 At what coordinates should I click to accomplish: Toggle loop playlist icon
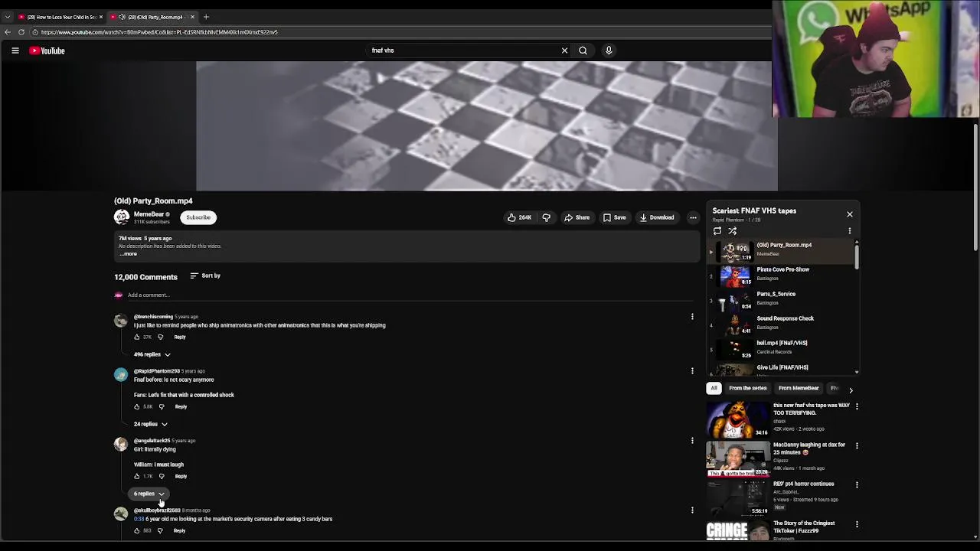717,230
